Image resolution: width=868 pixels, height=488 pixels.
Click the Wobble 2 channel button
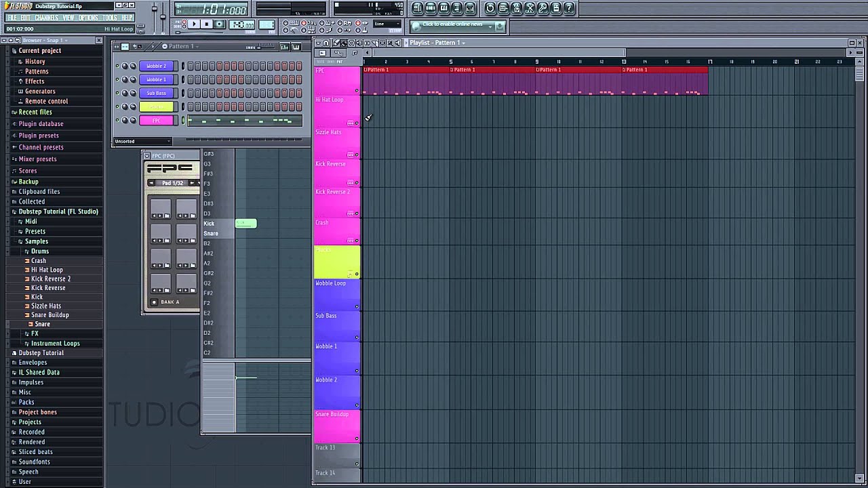pos(156,66)
